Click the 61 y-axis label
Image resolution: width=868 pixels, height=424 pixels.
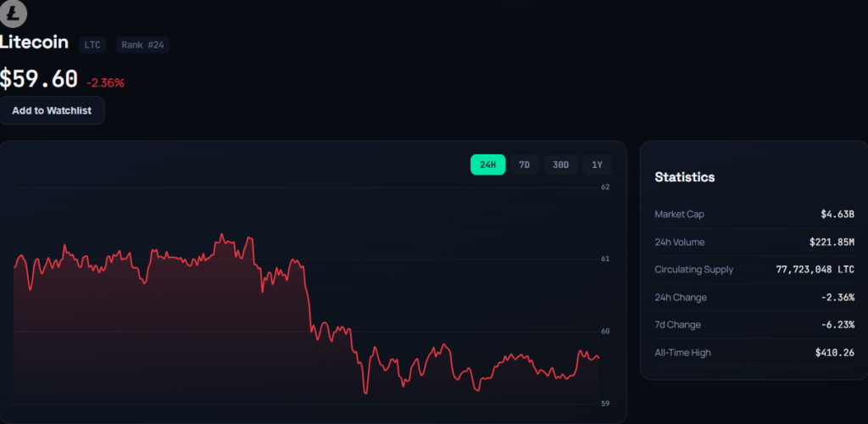(x=605, y=259)
